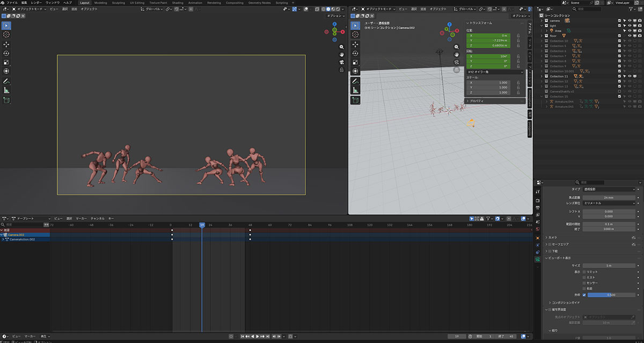Open the dope sheet マーカー menu
This screenshot has height=343, width=644.
[x=81, y=219]
